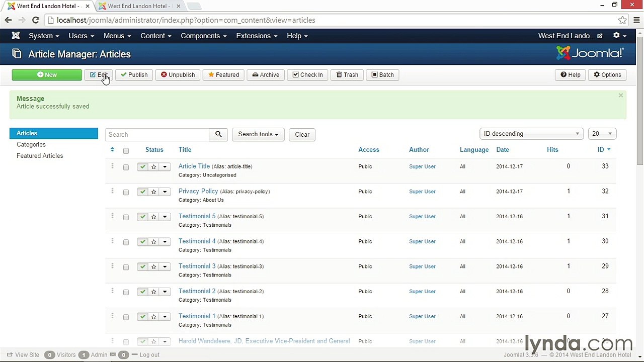Select the checkbox for Testimonial 2

126,292
